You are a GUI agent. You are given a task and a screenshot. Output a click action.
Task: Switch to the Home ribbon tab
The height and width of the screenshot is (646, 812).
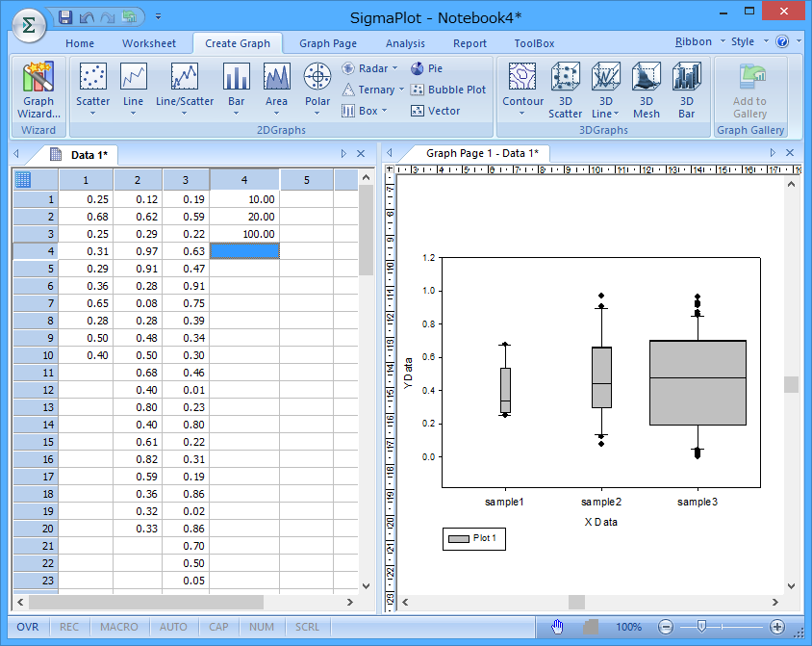pyautogui.click(x=80, y=43)
